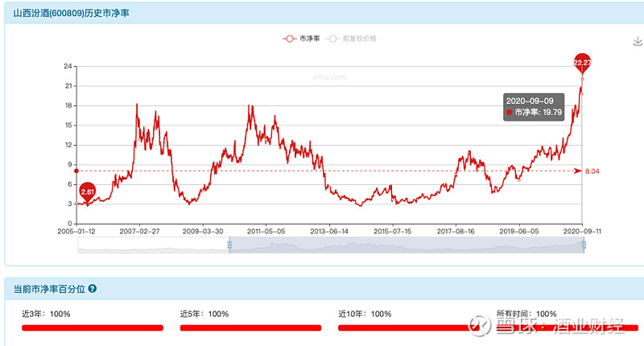The image size is (644, 346).
Task: Click the 近5年: 100% label
Action: [x=204, y=314]
